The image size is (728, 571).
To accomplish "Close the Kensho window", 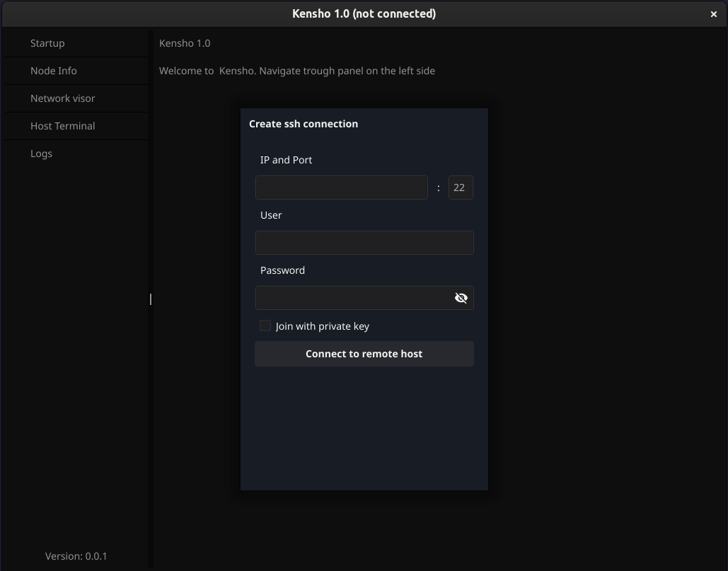I will pyautogui.click(x=713, y=13).
